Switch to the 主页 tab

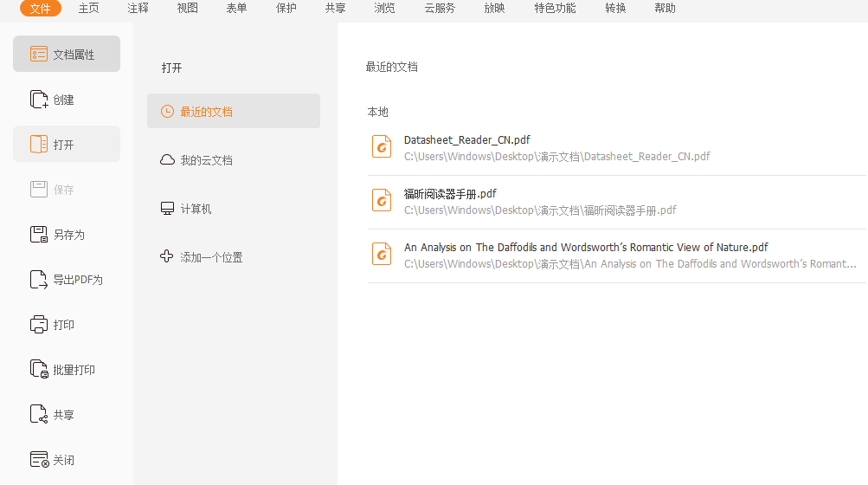pos(88,9)
